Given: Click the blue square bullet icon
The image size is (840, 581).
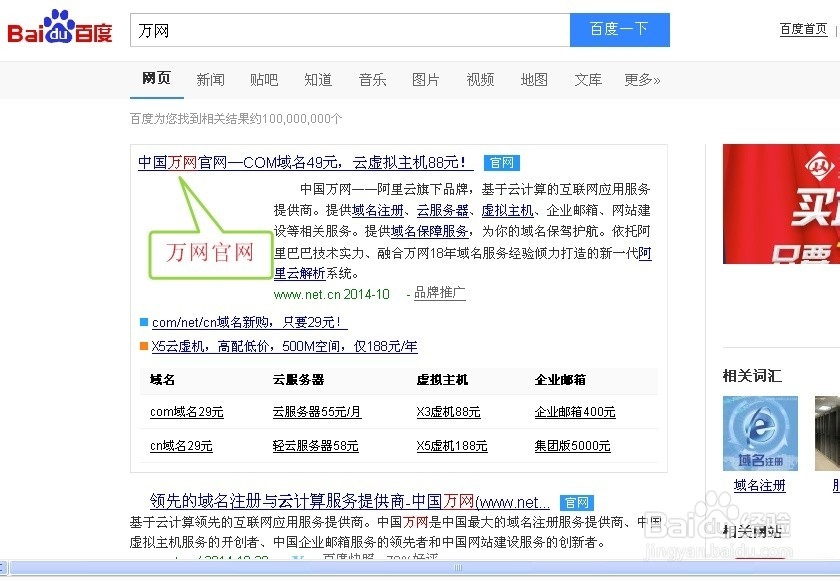Looking at the screenshot, I should (144, 322).
